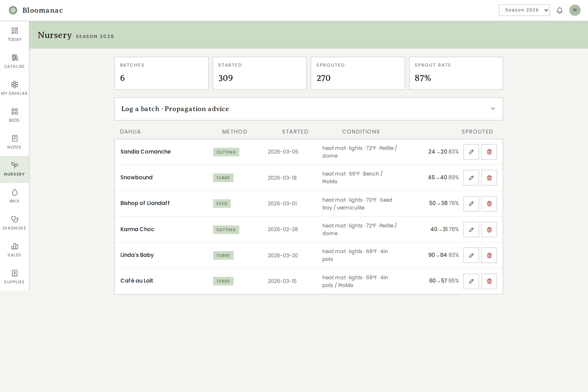The height and width of the screenshot is (392, 588).
Task: Click Cutting tag on Sandia Comanche row
Action: tap(226, 152)
